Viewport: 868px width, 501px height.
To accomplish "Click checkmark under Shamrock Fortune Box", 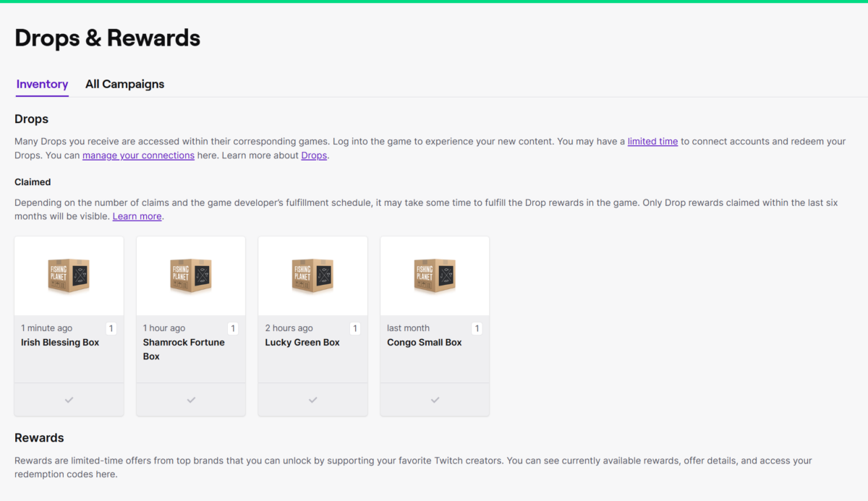I will pyautogui.click(x=191, y=400).
